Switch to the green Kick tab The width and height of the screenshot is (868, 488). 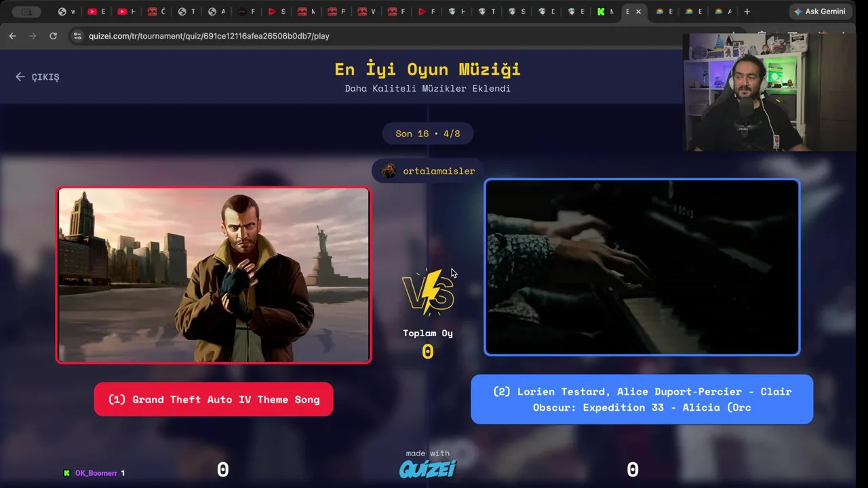(x=606, y=12)
